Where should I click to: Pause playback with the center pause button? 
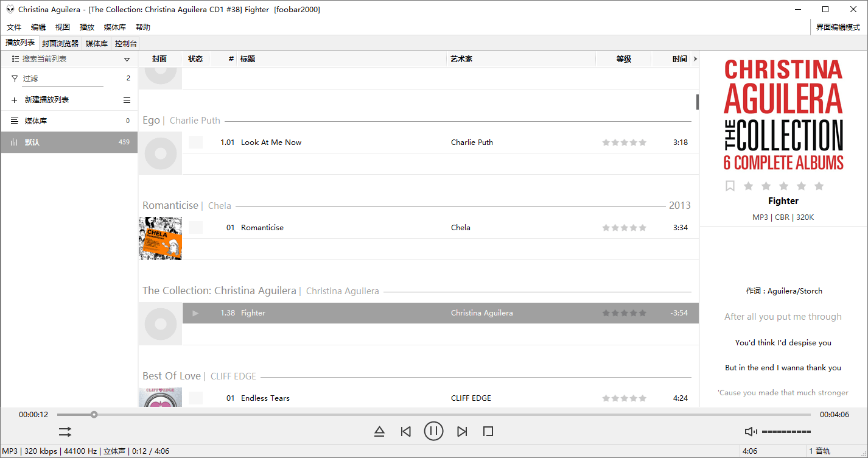click(x=433, y=431)
